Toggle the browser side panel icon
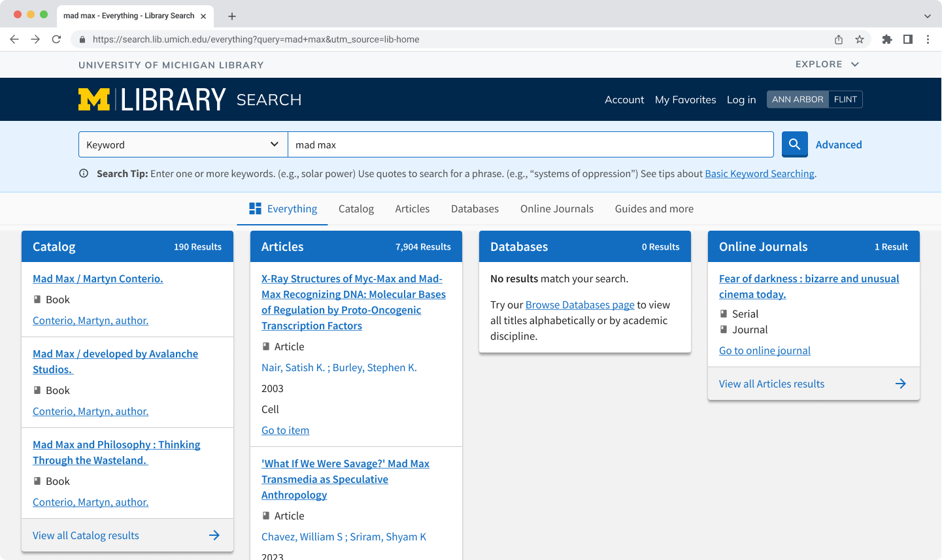The height and width of the screenshot is (560, 942). tap(908, 39)
